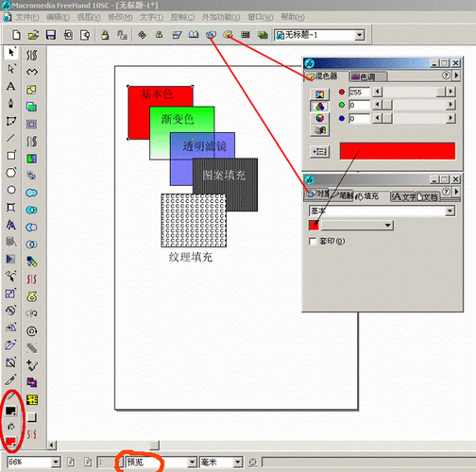Select the Eyedropper tool

(11, 379)
